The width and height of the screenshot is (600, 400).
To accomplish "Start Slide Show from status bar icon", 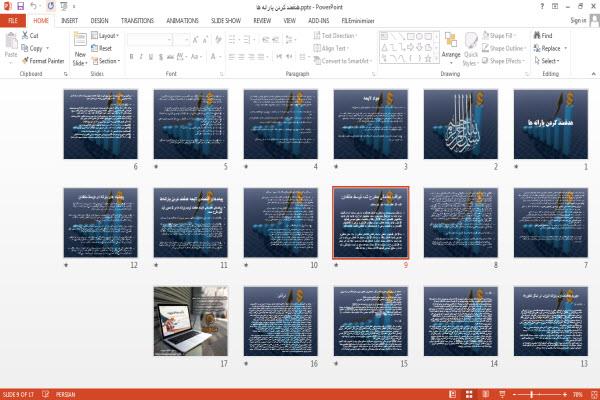I will [502, 394].
